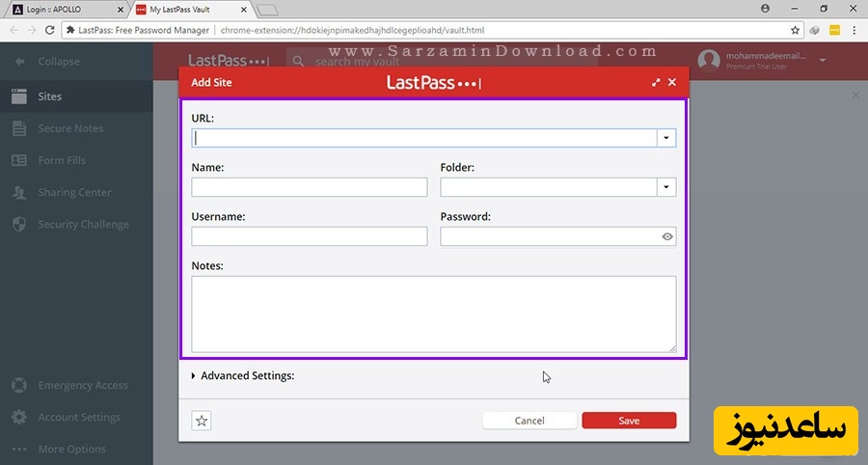Toggle password visibility eye icon
This screenshot has width=868, height=465.
coord(667,236)
